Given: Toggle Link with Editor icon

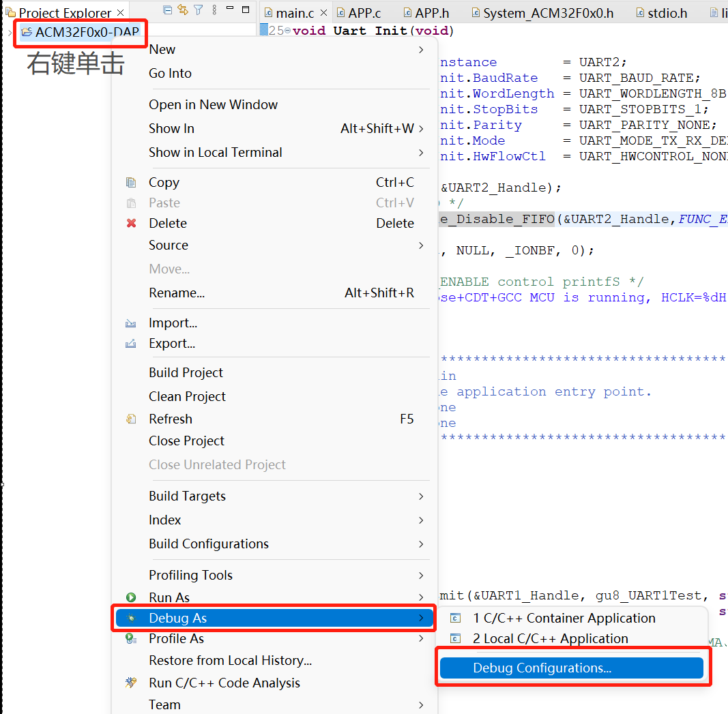Looking at the screenshot, I should click(182, 10).
